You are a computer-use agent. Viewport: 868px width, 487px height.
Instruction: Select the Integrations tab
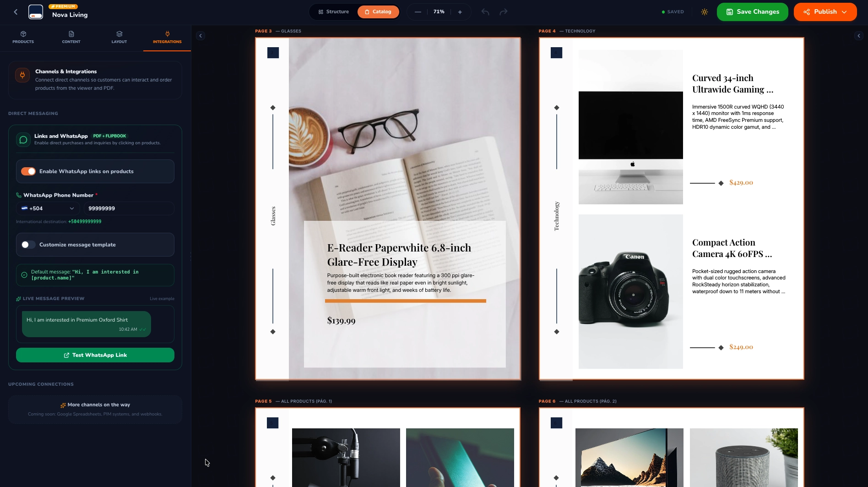coord(167,38)
